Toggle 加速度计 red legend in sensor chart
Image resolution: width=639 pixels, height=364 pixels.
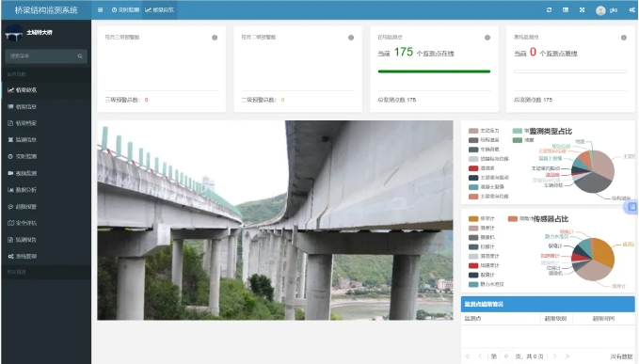coord(484,265)
